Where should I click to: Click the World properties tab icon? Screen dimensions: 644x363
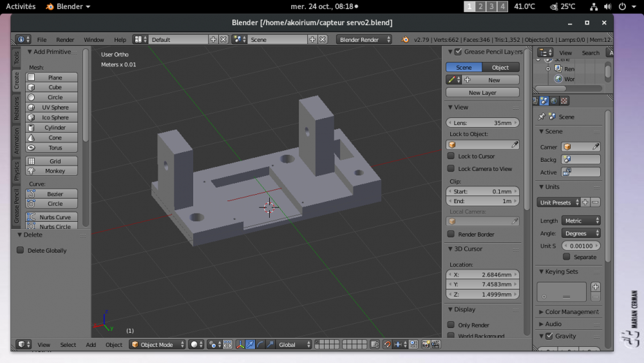[x=554, y=101]
